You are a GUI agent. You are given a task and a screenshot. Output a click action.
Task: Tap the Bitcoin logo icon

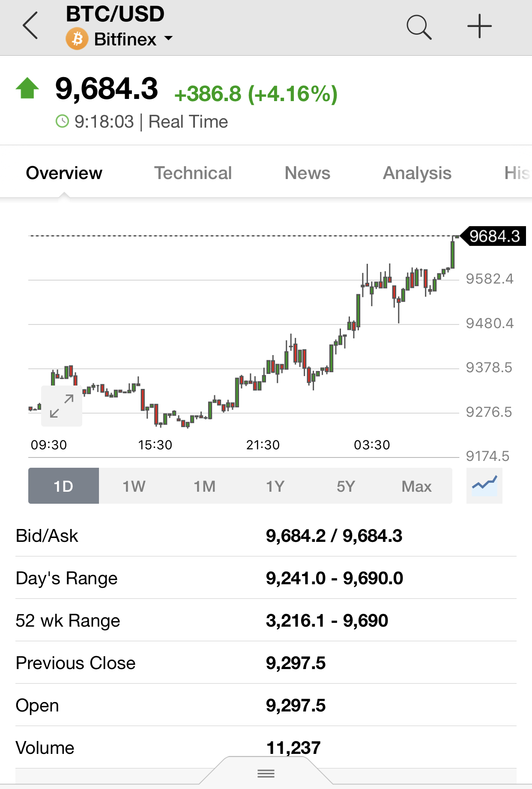[77, 39]
